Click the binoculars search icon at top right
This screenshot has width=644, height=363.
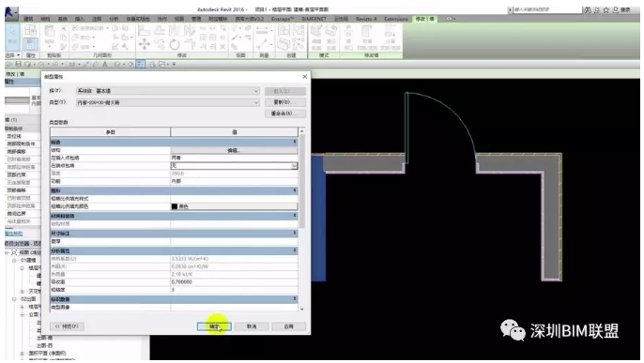tap(588, 9)
